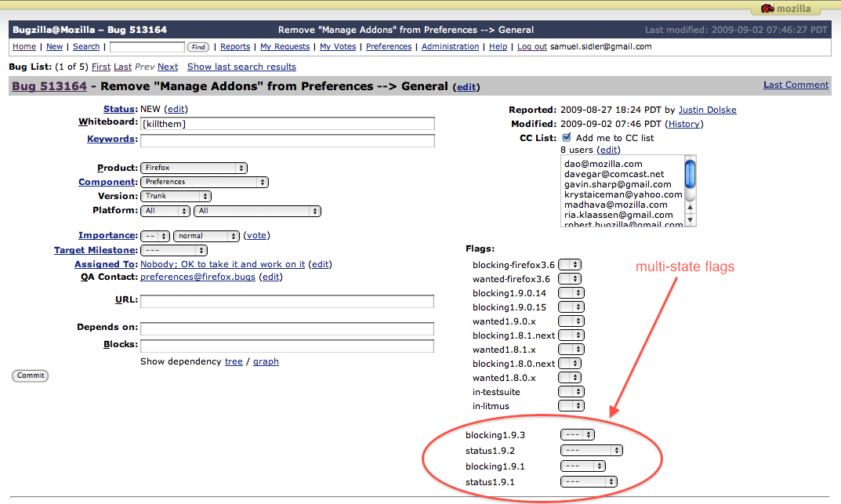Open the Product Firefox dropdown
841x504 pixels.
[x=194, y=168]
